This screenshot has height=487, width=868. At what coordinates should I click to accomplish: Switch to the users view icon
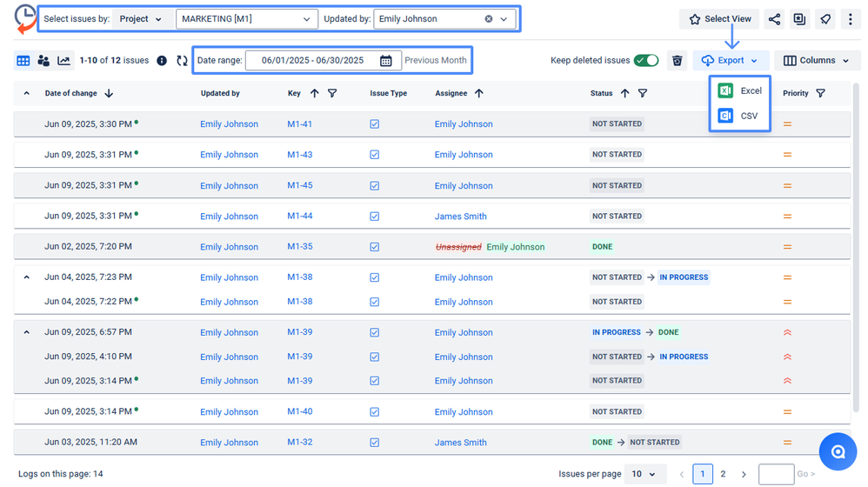43,61
